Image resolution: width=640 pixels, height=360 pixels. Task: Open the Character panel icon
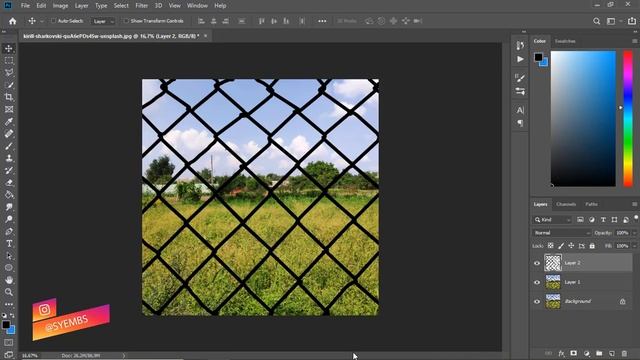coord(520,110)
